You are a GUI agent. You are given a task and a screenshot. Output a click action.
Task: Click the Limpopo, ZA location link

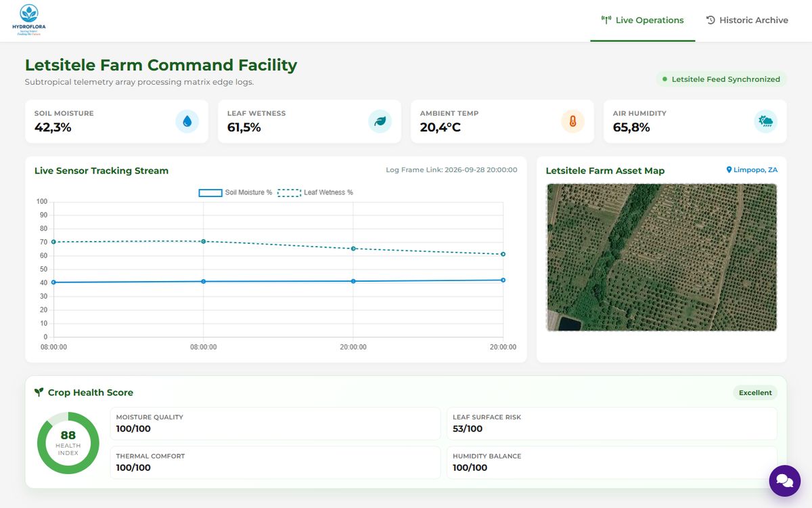coord(752,170)
